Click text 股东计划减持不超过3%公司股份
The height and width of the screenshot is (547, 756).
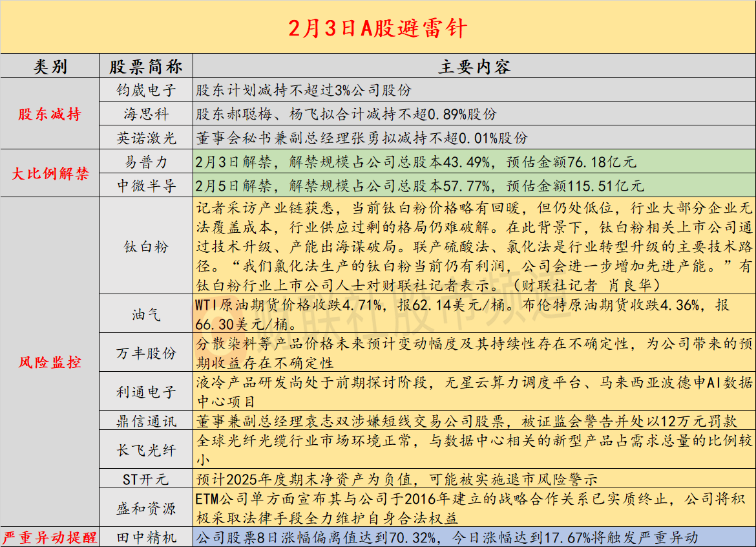click(304, 91)
